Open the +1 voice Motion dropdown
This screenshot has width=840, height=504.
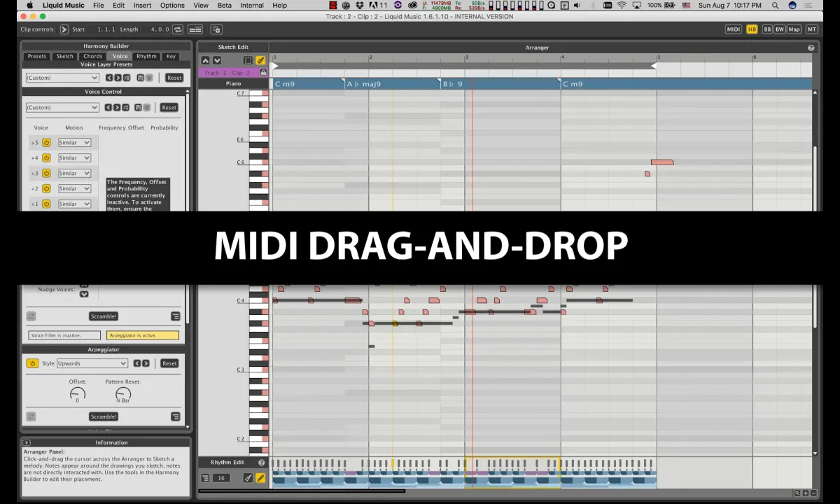(74, 204)
